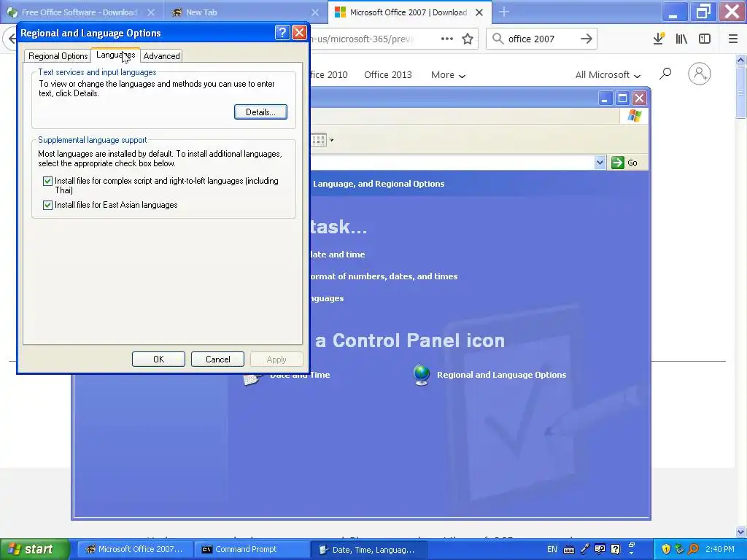The height and width of the screenshot is (560, 747).
Task: Open the browser library icon
Action: [x=681, y=39]
